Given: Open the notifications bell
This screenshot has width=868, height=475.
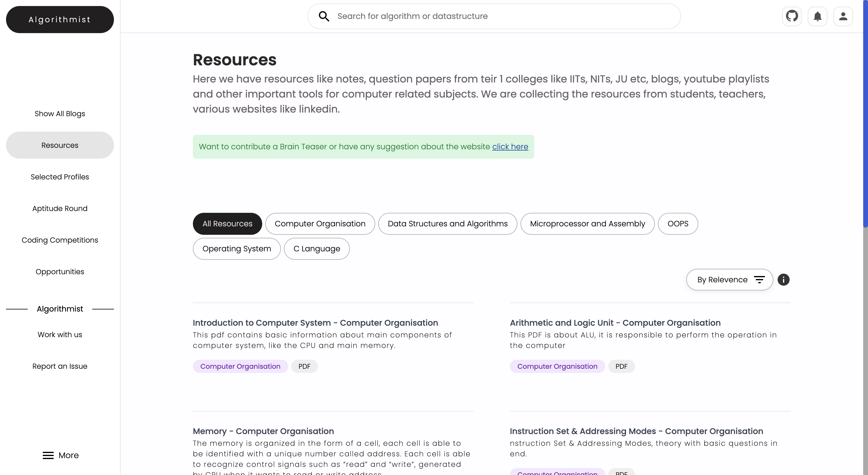Looking at the screenshot, I should (x=818, y=16).
